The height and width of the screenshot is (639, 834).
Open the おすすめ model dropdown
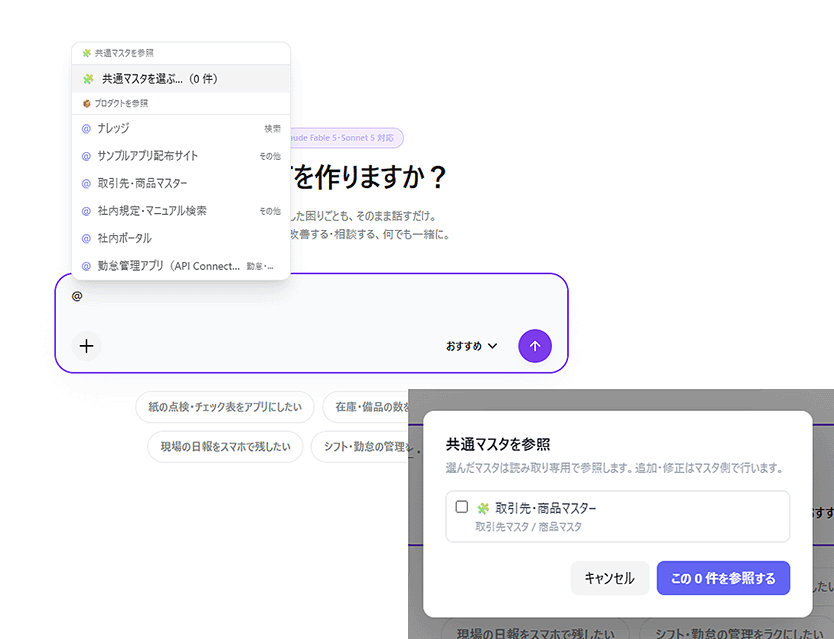[472, 346]
